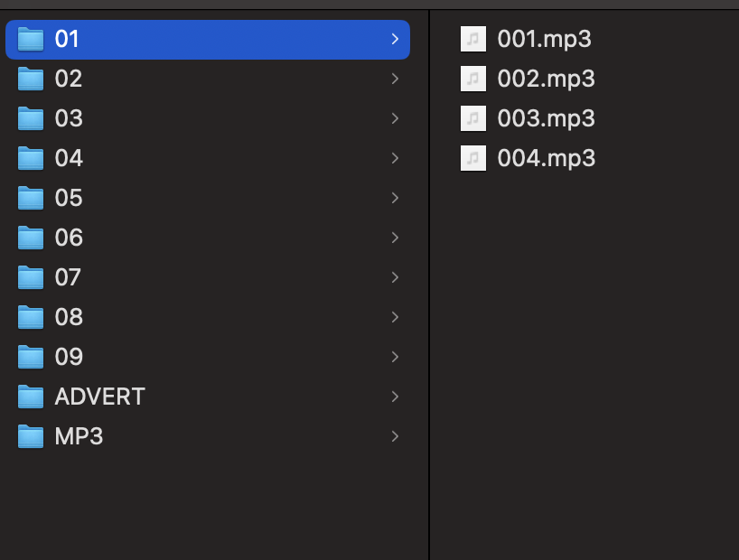
Task: Click the music file icon for 001.mp3
Action: tap(472, 39)
